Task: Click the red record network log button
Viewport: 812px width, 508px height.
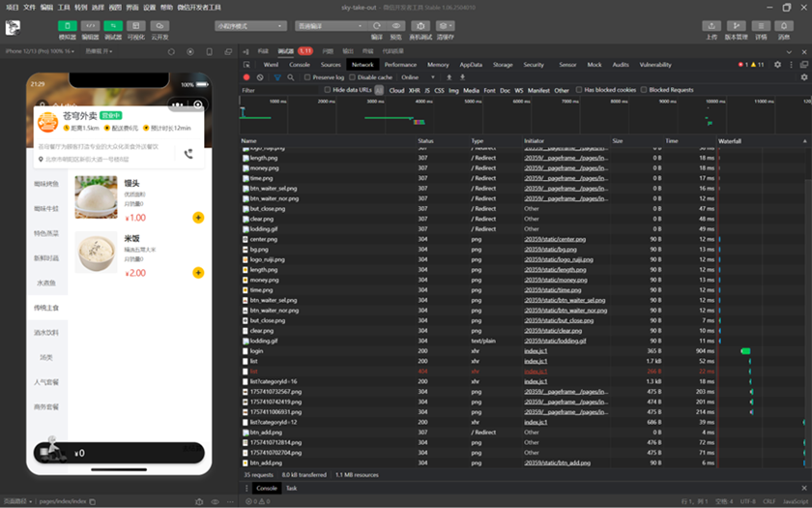Action: (246, 77)
